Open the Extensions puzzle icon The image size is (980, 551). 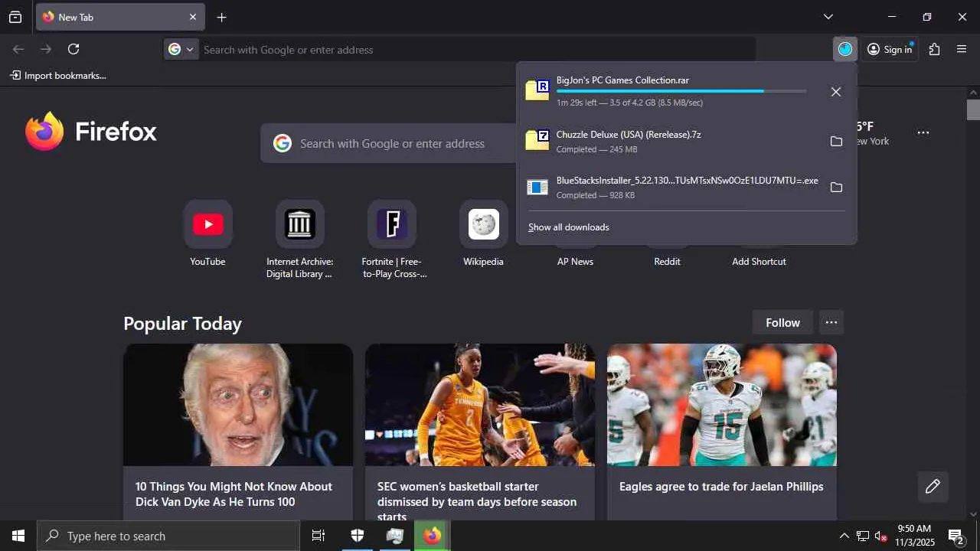[934, 49]
